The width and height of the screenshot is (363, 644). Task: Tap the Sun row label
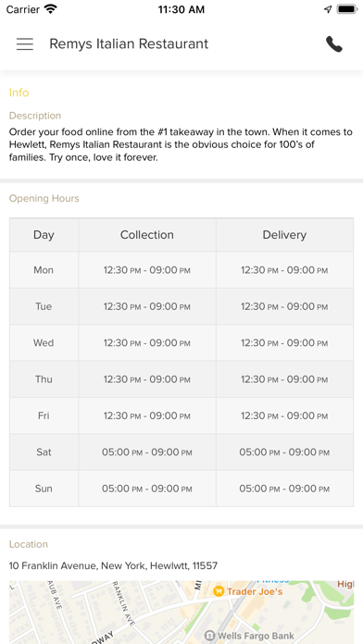(x=44, y=489)
